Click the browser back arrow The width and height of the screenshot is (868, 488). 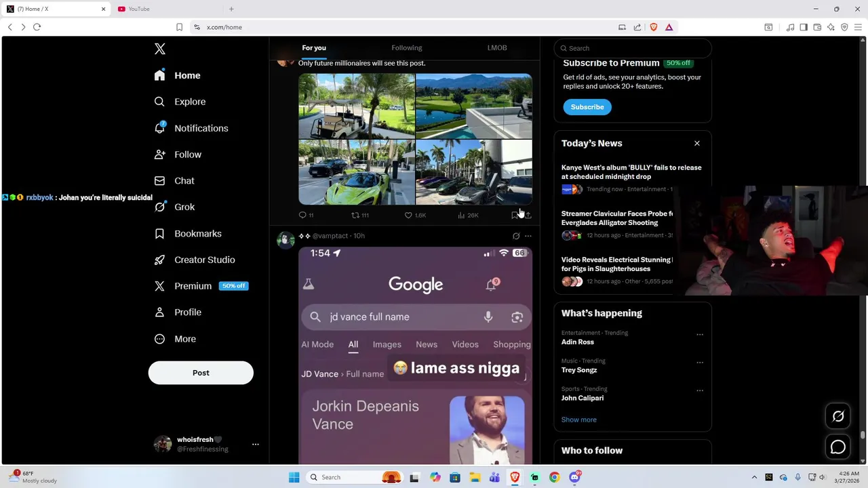[x=10, y=27]
